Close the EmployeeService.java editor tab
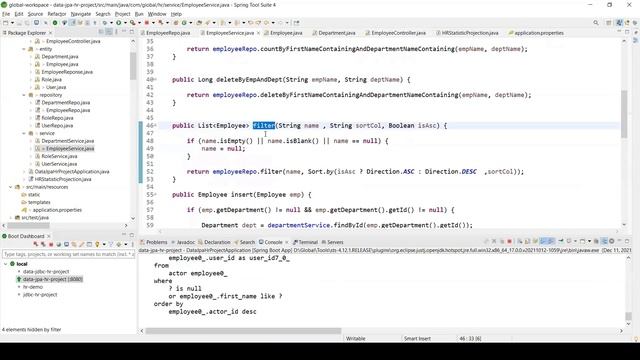This screenshot has height=360, width=640. [258, 33]
